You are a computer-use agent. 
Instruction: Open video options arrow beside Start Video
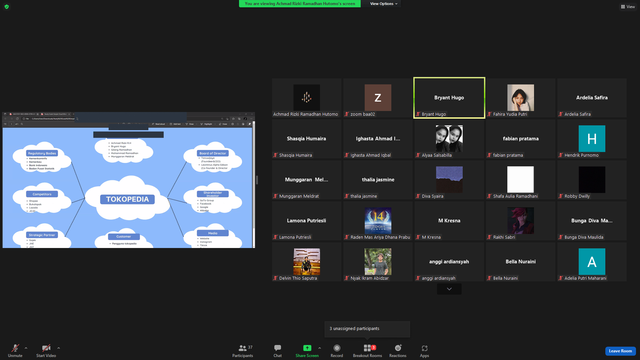tap(58, 348)
